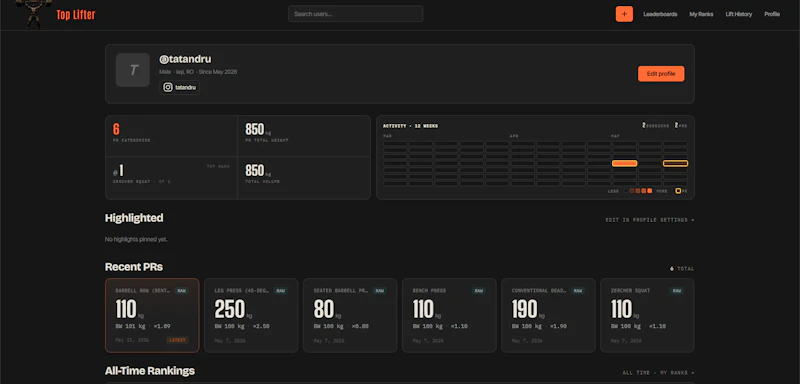Click the orange plus add-lift button
The height and width of the screenshot is (384, 800).
coord(624,14)
